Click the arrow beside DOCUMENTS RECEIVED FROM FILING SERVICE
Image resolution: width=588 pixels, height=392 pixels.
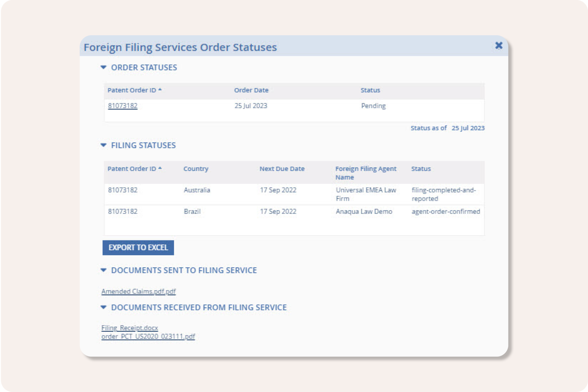click(104, 307)
